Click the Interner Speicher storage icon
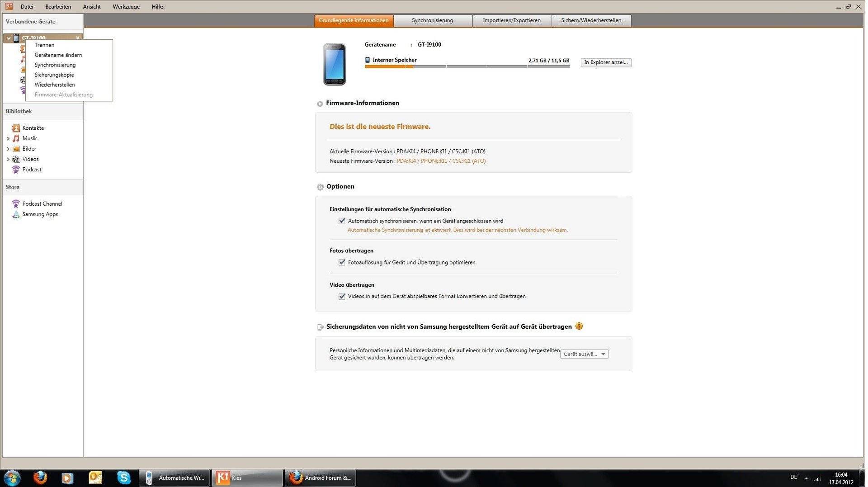Screen dimensions: 868x487 [368, 60]
